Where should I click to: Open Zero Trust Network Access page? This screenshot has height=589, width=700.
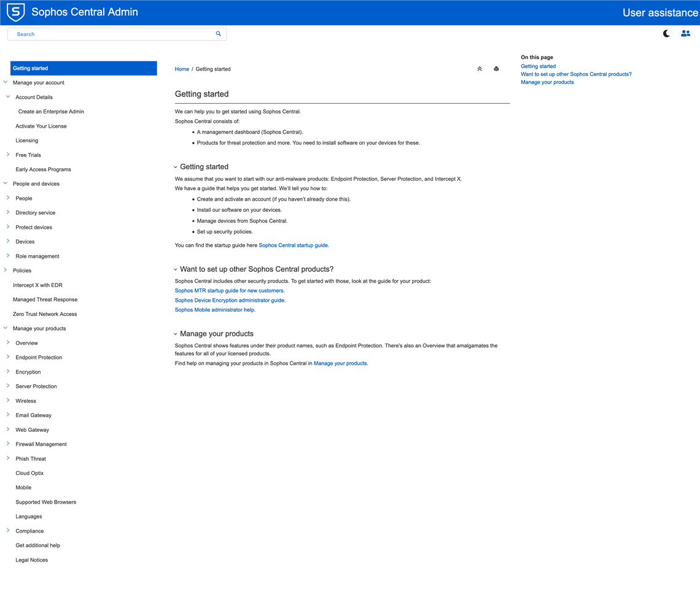[45, 314]
